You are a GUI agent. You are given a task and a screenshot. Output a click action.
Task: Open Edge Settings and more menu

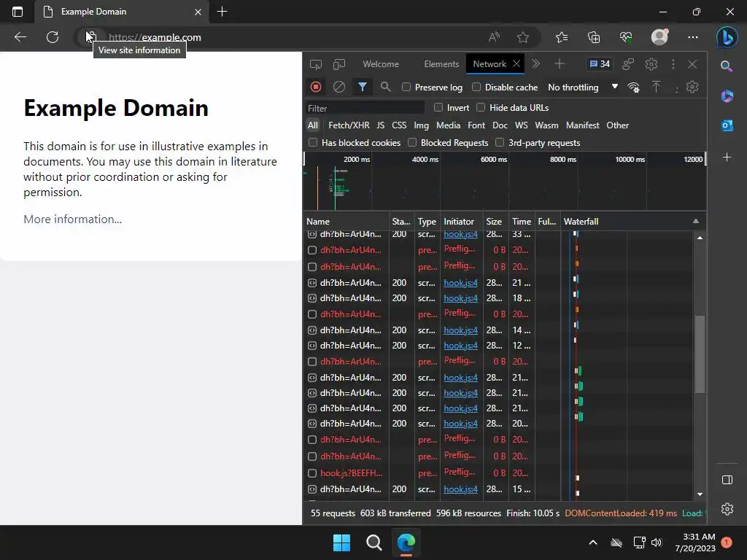(x=693, y=37)
